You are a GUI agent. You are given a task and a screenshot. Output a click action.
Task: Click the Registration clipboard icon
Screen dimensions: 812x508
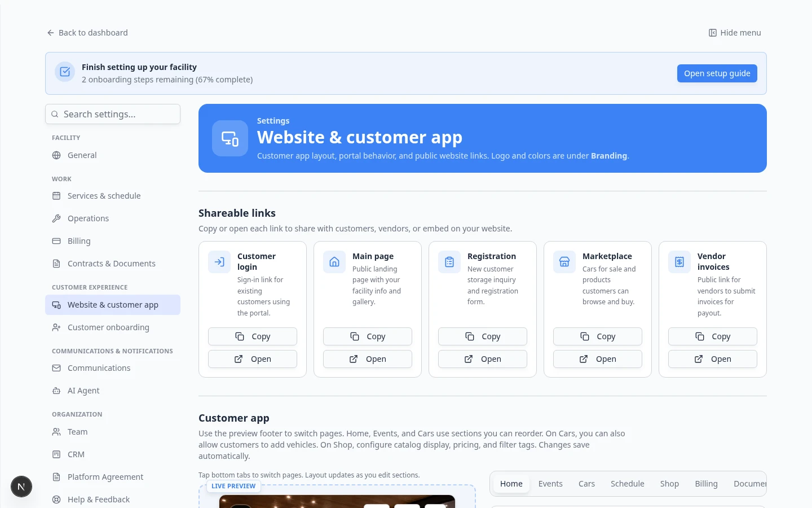(449, 262)
